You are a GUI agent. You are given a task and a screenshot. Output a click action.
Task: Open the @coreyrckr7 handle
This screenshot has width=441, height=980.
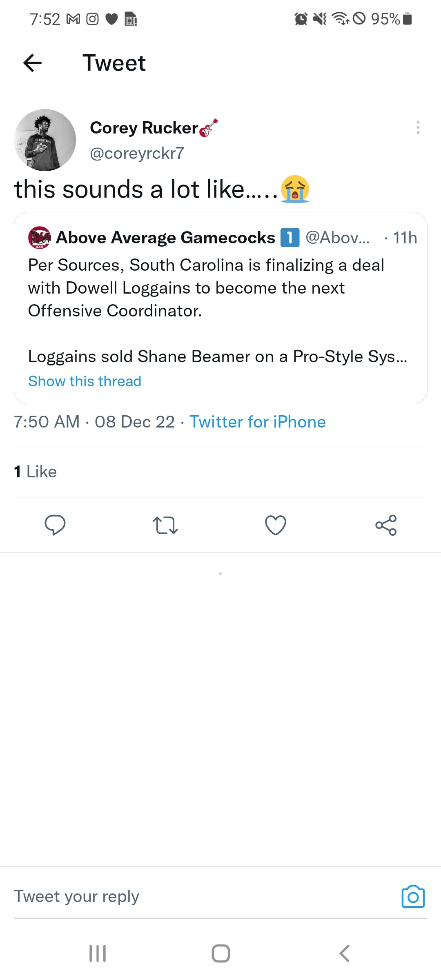137,154
